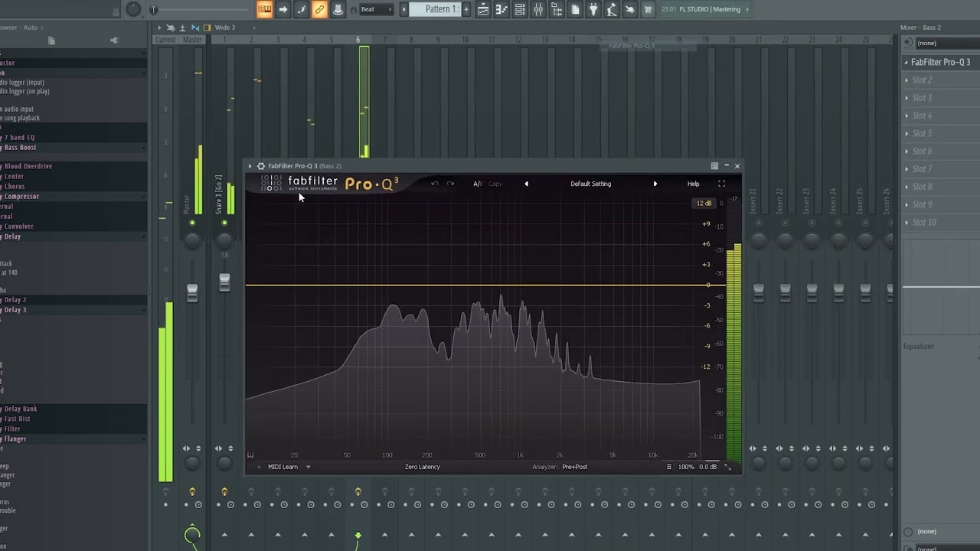Click Default Setting preset name
The height and width of the screenshot is (551, 980).
click(590, 184)
